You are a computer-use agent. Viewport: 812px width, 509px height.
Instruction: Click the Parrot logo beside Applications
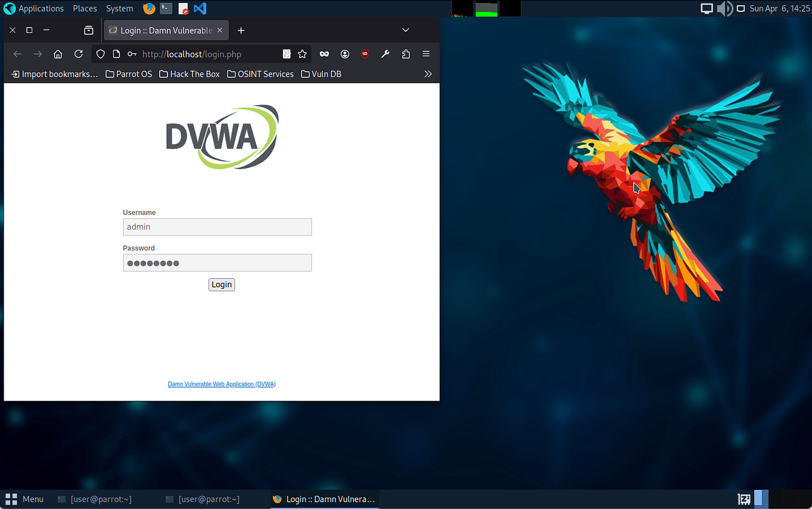point(10,8)
